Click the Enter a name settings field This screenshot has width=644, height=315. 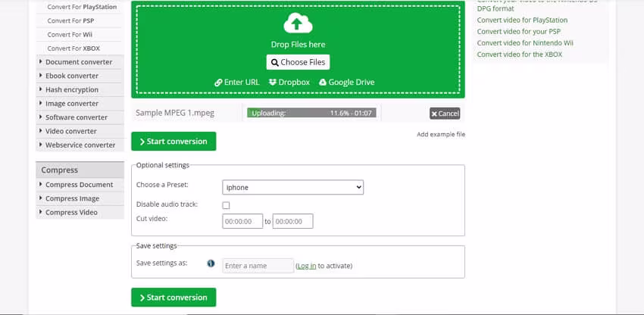258,266
